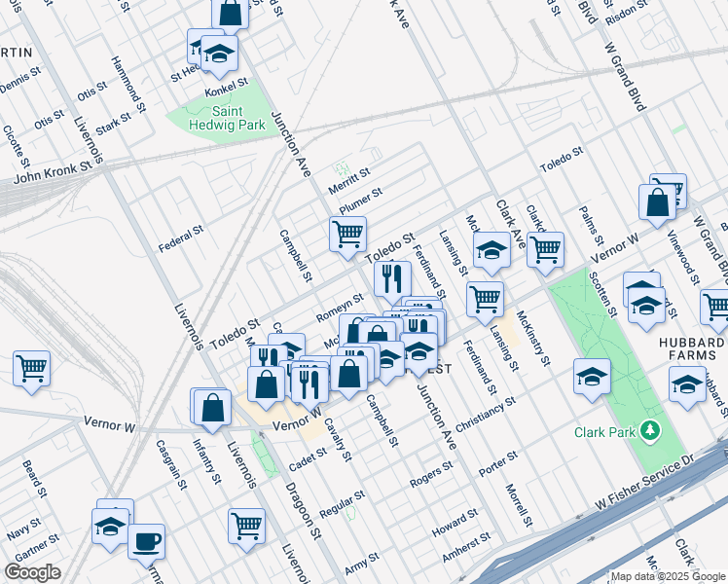Click the Regular St label
Image resolution: width=728 pixels, height=584 pixels.
click(x=343, y=504)
